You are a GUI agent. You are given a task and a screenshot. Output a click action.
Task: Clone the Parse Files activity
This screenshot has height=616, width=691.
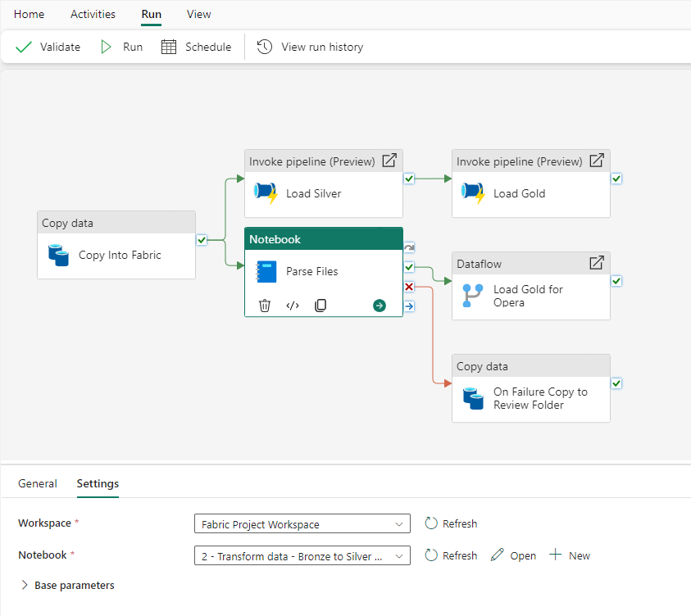point(320,306)
